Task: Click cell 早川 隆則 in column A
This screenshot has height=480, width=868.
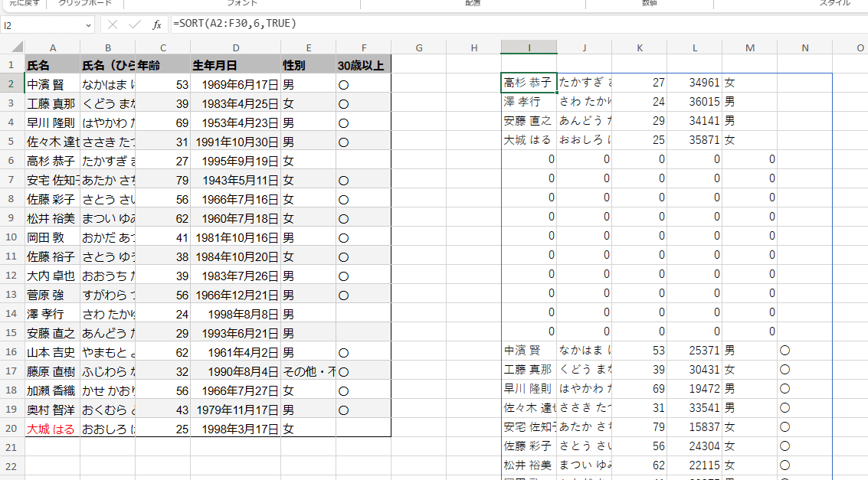Action: tap(53, 122)
